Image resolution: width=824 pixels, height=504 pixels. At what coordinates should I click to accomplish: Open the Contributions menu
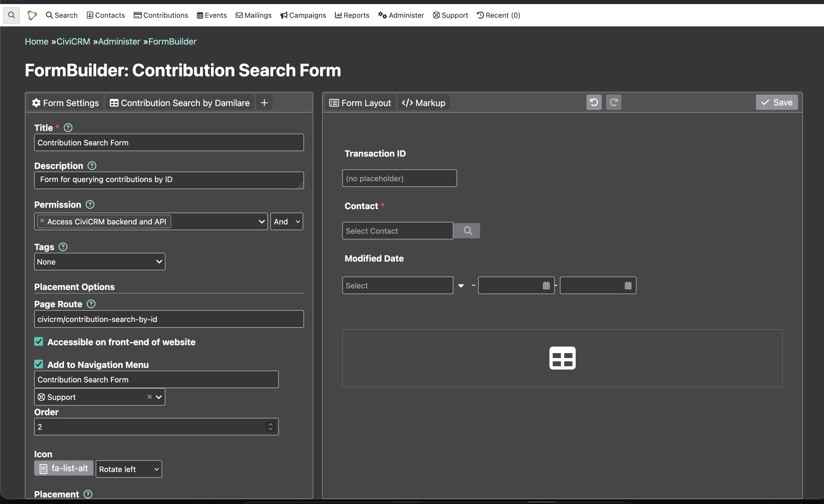tap(161, 15)
